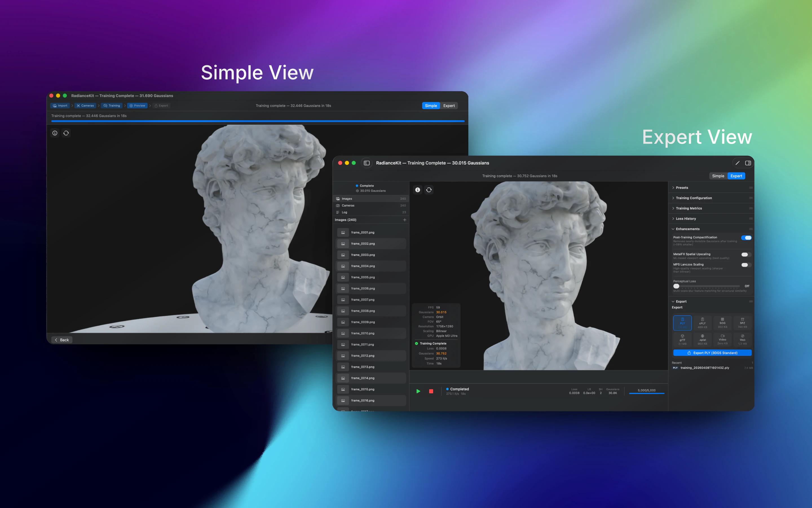The width and height of the screenshot is (812, 508).
Task: Select .splat export format tile
Action: click(x=702, y=340)
